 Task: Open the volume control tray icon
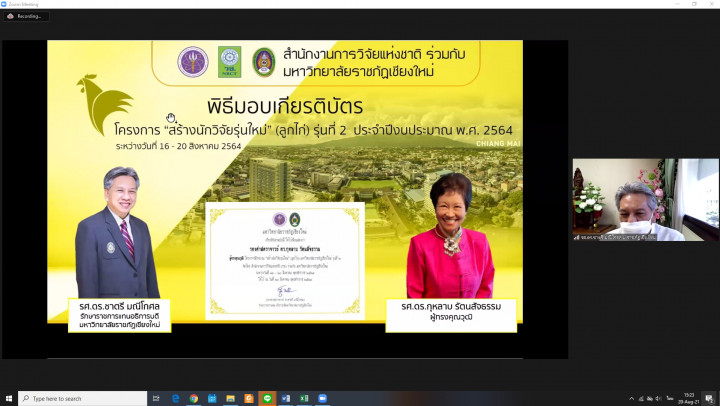(x=658, y=399)
